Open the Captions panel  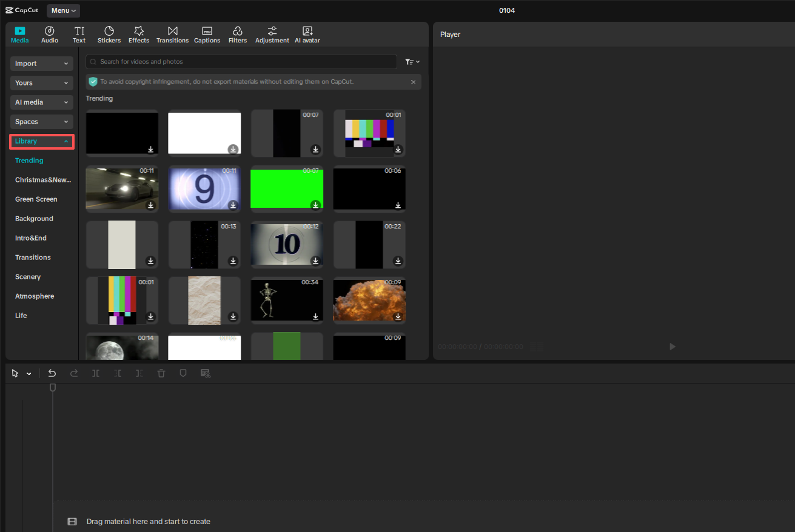click(207, 34)
